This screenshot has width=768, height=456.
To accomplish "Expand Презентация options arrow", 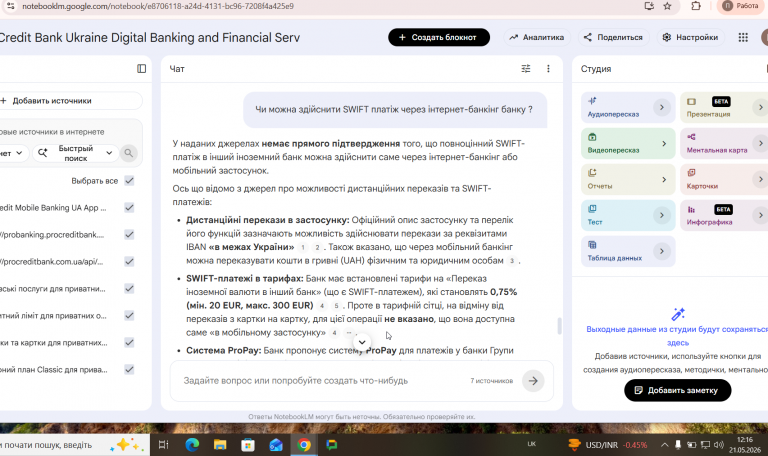I will [x=760, y=107].
